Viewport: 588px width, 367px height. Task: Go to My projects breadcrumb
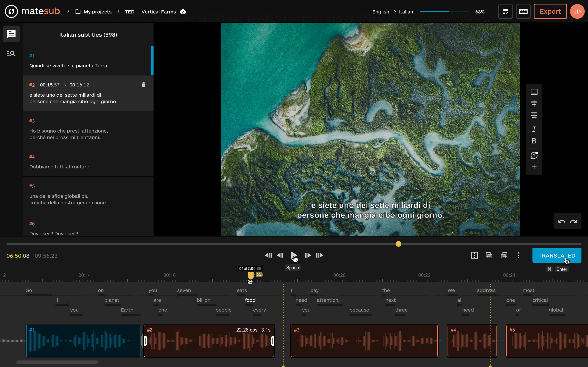[x=97, y=12]
